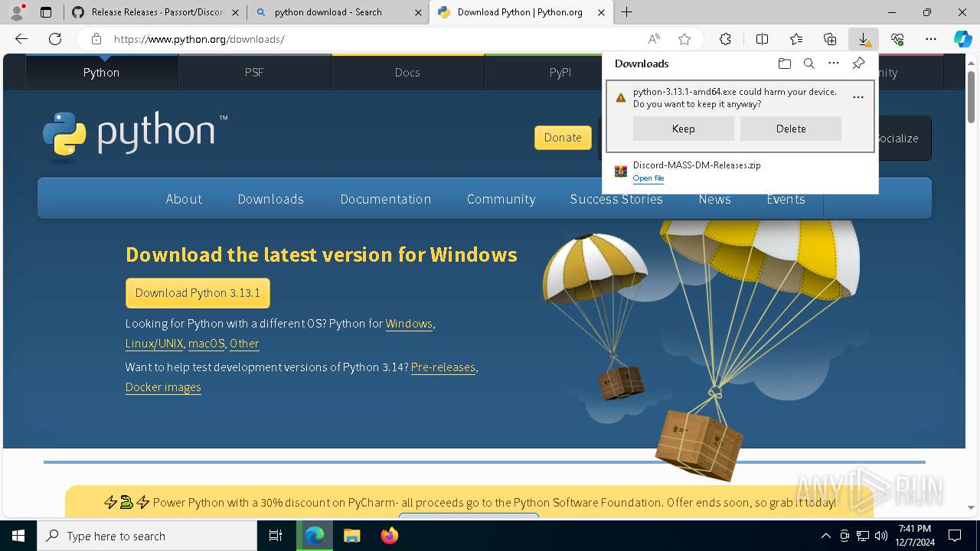Viewport: 980px width, 551px height.
Task: Launch Firefox from the taskbar
Action: click(x=389, y=536)
